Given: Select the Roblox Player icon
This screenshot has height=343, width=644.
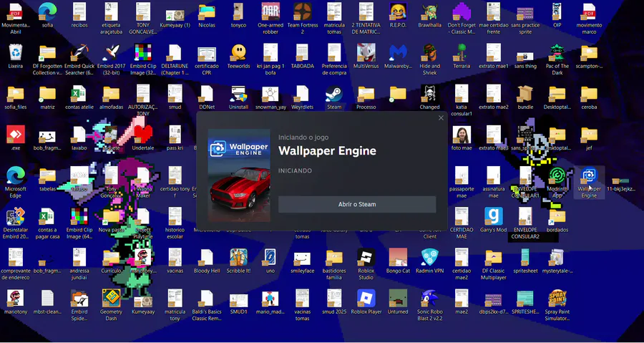Looking at the screenshot, I should [x=366, y=302].
